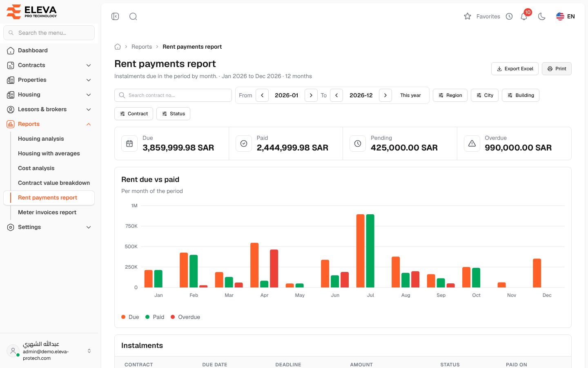Click the 2026-12 To month value
This screenshot has width=588, height=368.
point(361,95)
